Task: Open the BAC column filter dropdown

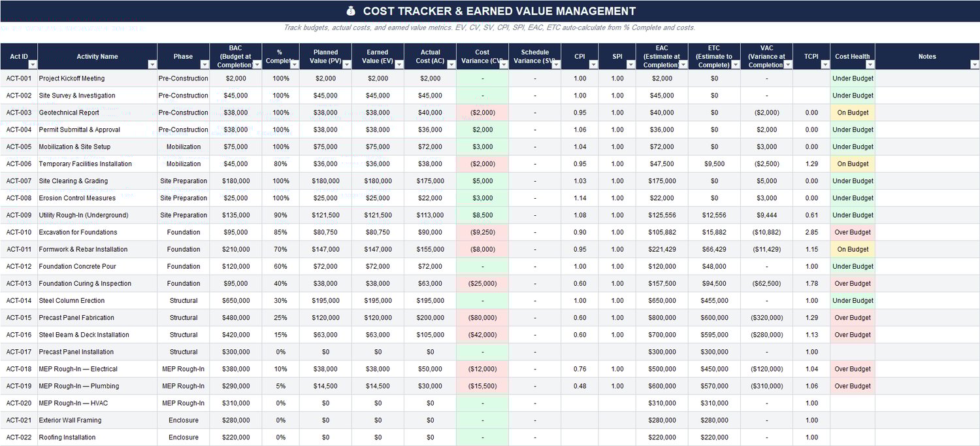Action: click(x=257, y=65)
